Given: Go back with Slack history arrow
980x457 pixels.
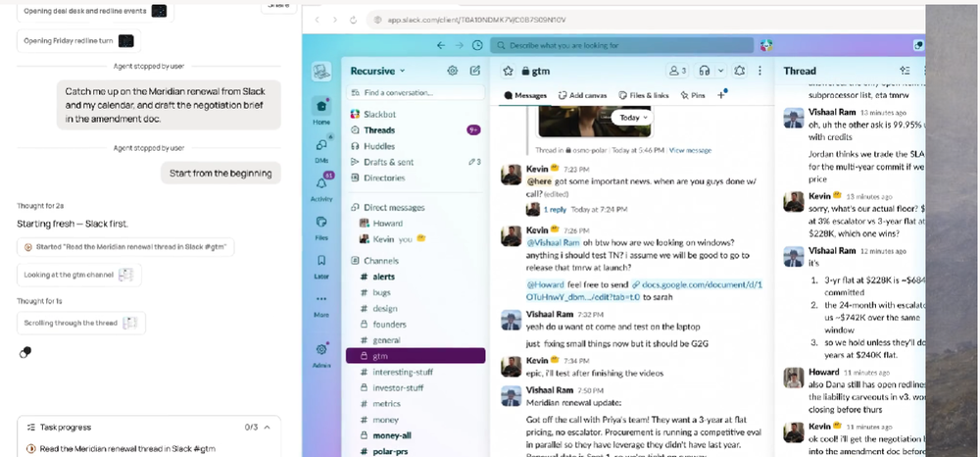Looking at the screenshot, I should point(441,46).
